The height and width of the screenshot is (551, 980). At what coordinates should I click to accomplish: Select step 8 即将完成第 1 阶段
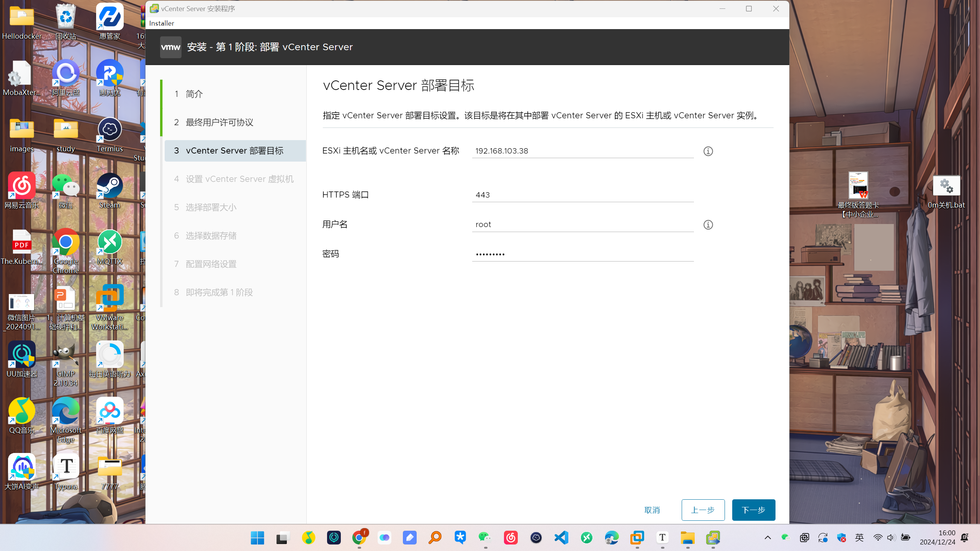tap(235, 292)
